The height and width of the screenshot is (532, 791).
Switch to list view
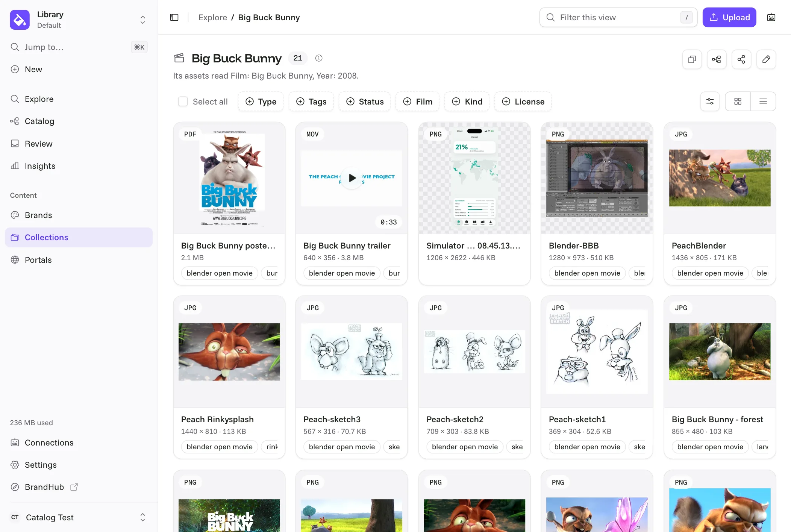pos(763,102)
